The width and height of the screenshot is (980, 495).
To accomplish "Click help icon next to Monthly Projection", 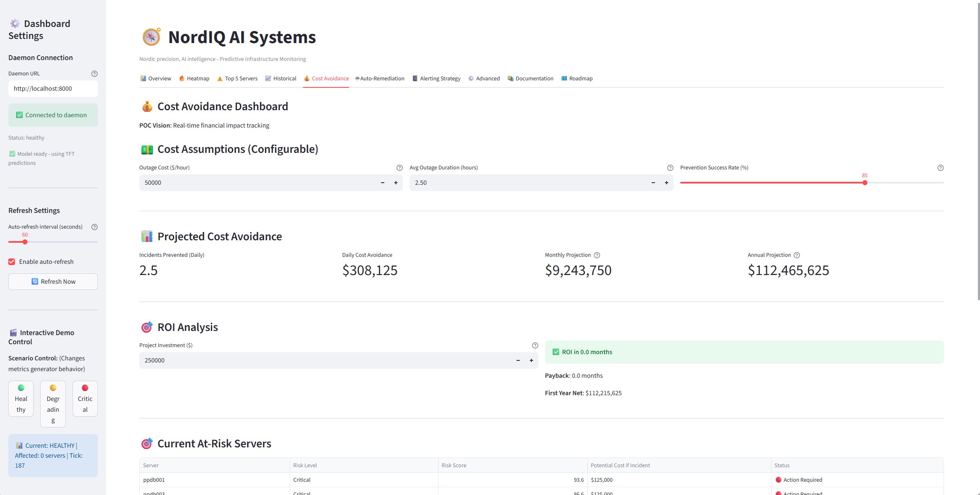I will click(597, 255).
